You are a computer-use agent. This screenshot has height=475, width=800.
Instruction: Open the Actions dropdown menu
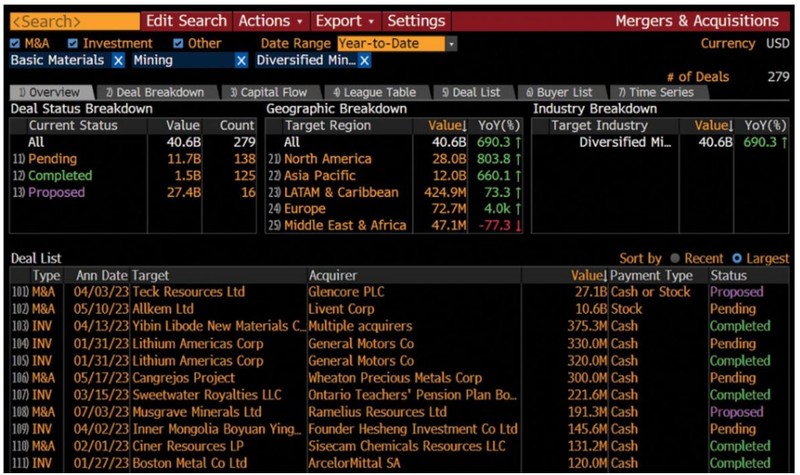(x=271, y=21)
